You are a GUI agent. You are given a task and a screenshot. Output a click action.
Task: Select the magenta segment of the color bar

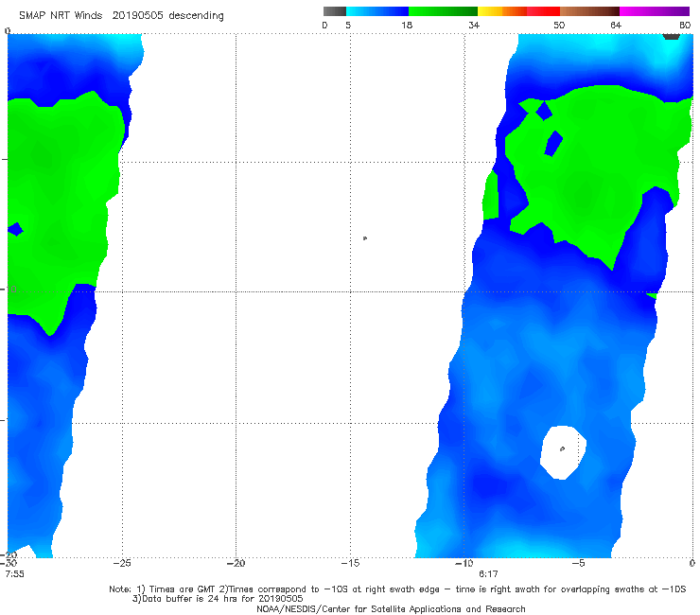655,11
